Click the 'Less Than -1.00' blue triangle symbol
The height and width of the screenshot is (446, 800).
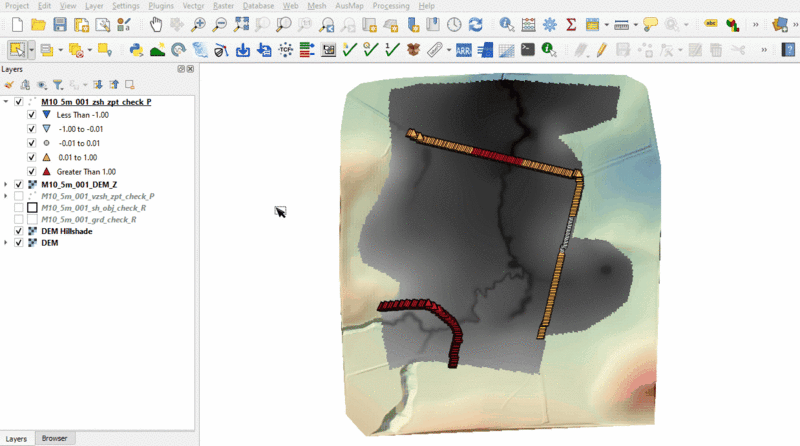click(46, 116)
